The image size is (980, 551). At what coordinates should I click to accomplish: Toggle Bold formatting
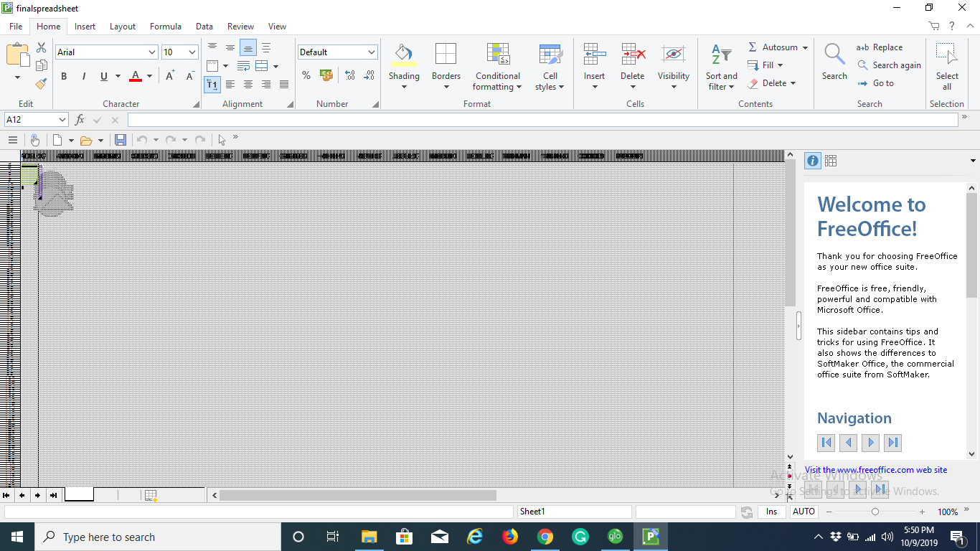[64, 76]
